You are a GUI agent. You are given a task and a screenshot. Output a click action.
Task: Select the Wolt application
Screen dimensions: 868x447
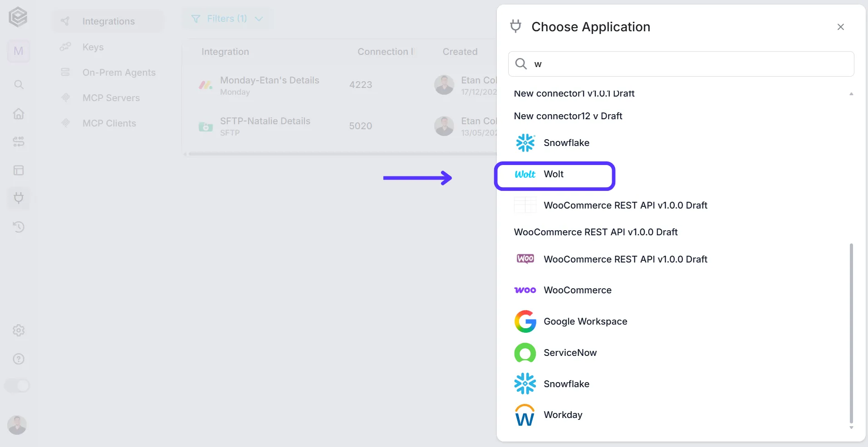click(x=554, y=175)
